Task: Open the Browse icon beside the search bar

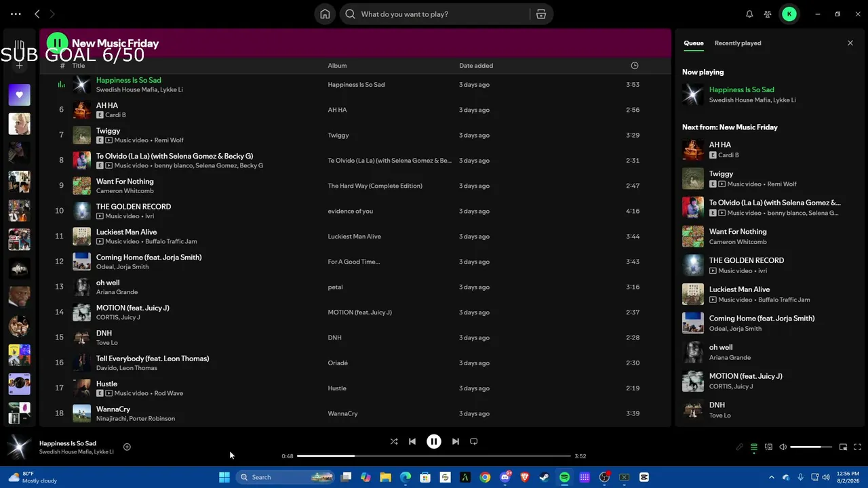Action: click(541, 14)
